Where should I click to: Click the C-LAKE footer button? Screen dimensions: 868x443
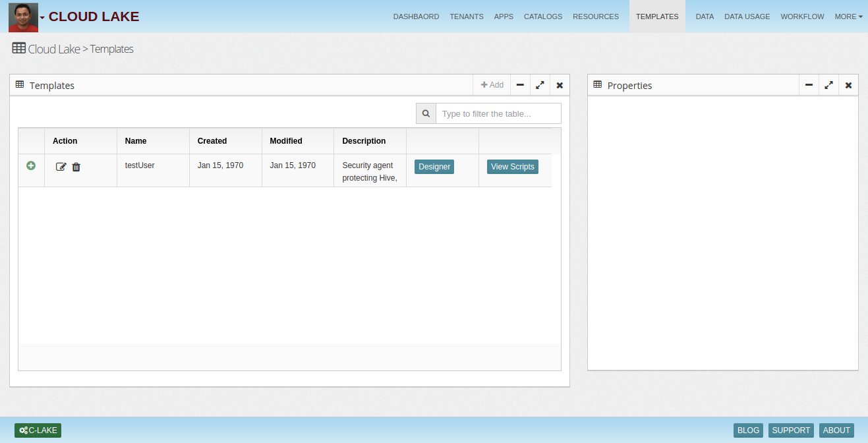point(38,430)
